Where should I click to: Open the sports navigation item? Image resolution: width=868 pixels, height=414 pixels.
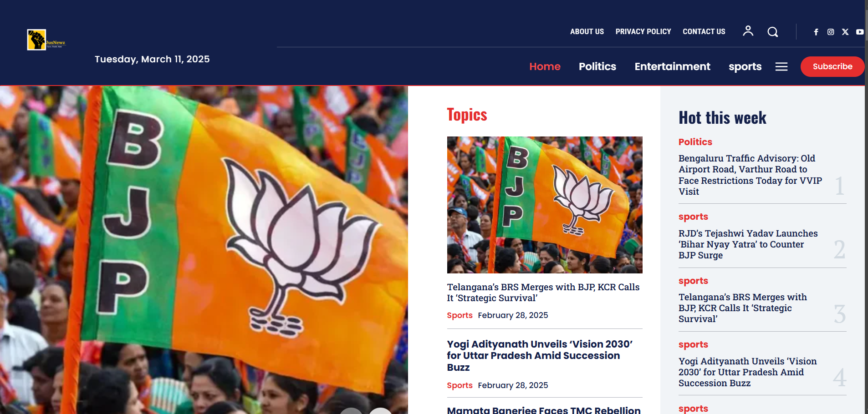point(745,67)
